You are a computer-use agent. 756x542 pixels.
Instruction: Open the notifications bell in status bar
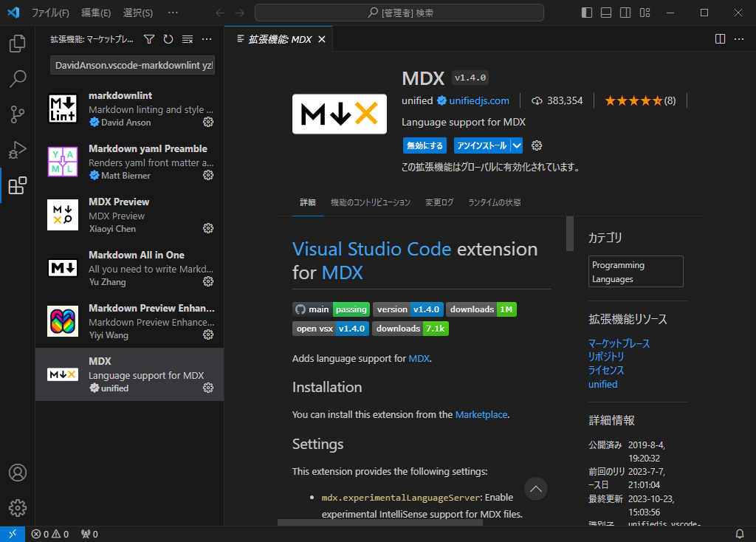point(740,534)
